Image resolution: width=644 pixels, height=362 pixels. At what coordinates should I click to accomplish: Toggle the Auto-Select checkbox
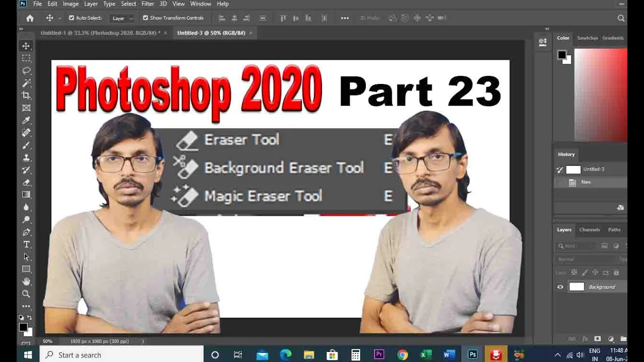tap(71, 18)
